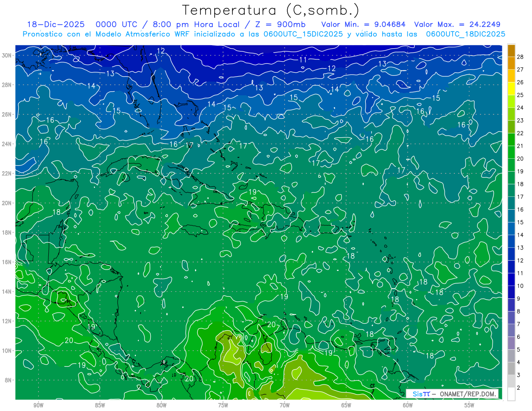This screenshot has width=532, height=411.
Task: Click the color bar value 4
Action: point(519,362)
